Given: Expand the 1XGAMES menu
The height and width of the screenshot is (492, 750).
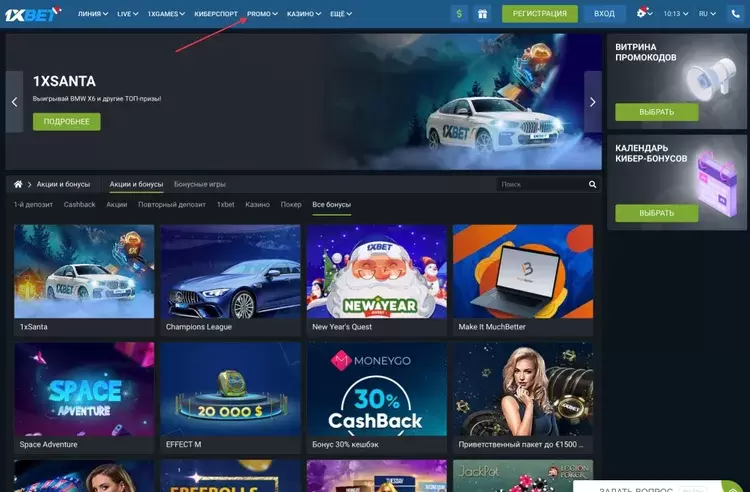Looking at the screenshot, I should click(166, 14).
